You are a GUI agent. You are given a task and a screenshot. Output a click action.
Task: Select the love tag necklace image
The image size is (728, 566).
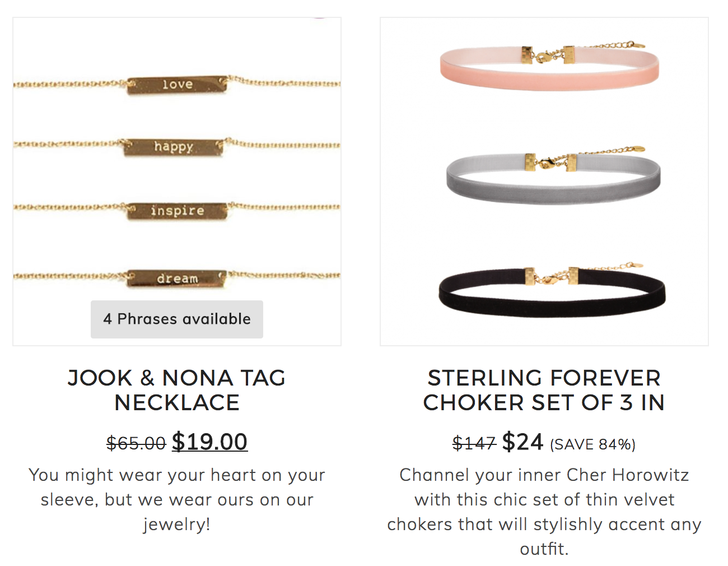click(177, 85)
